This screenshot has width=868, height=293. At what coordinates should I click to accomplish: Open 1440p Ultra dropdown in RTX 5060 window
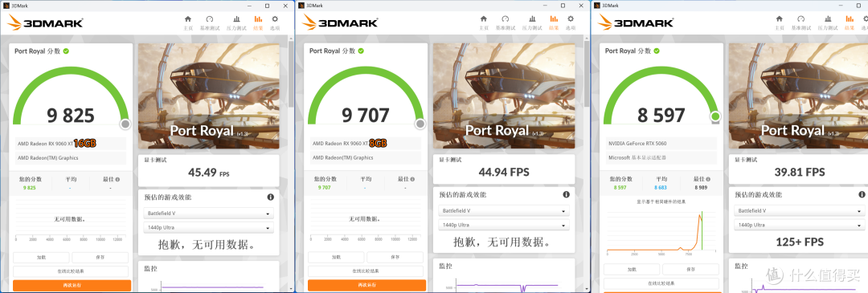coord(800,225)
